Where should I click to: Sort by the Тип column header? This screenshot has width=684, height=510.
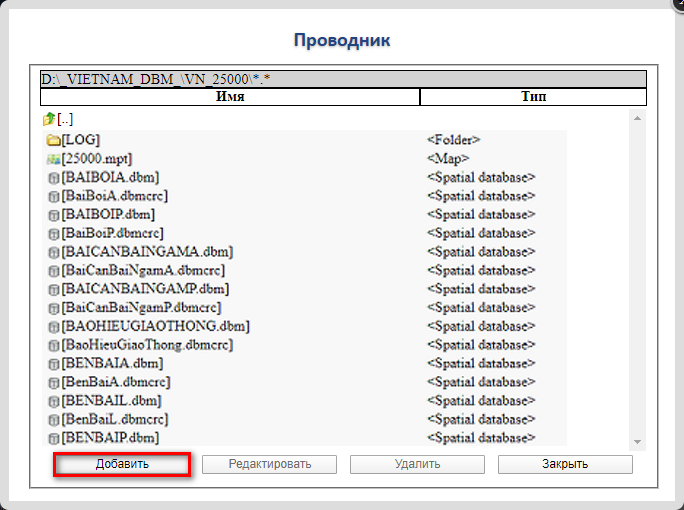click(x=533, y=97)
